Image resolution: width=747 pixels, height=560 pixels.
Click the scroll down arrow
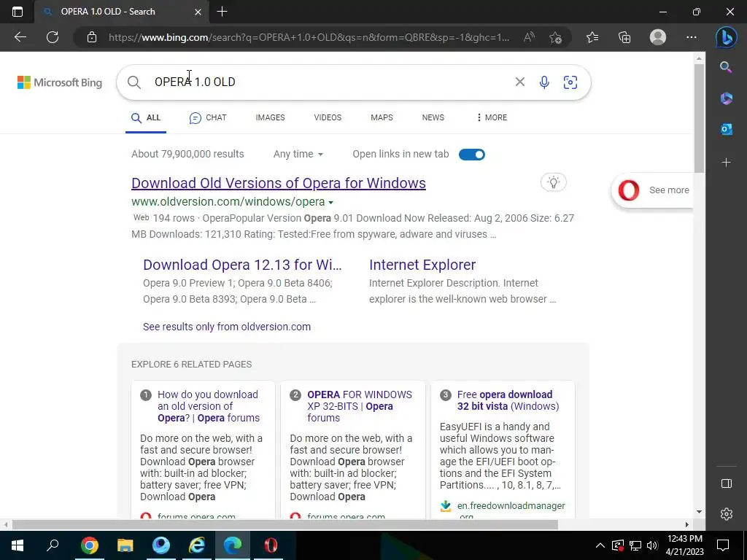pyautogui.click(x=699, y=512)
